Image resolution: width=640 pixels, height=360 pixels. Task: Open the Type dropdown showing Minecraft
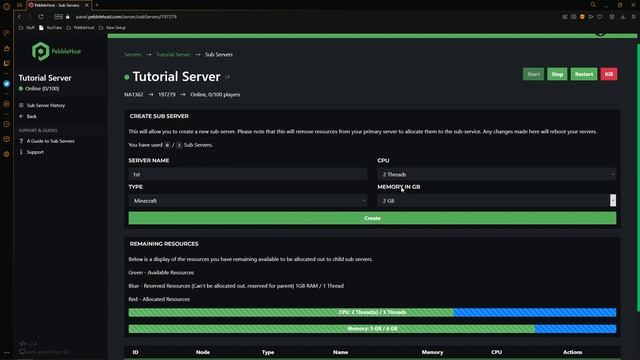pos(248,200)
